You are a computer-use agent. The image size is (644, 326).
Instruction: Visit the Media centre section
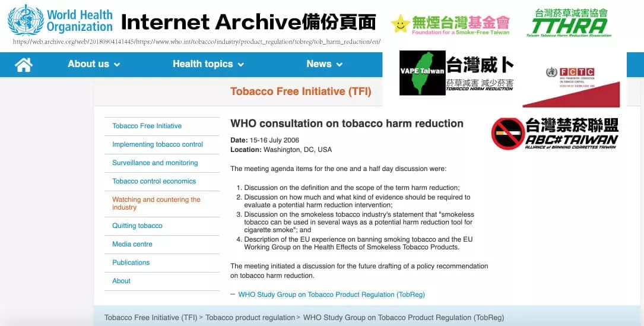click(x=132, y=244)
